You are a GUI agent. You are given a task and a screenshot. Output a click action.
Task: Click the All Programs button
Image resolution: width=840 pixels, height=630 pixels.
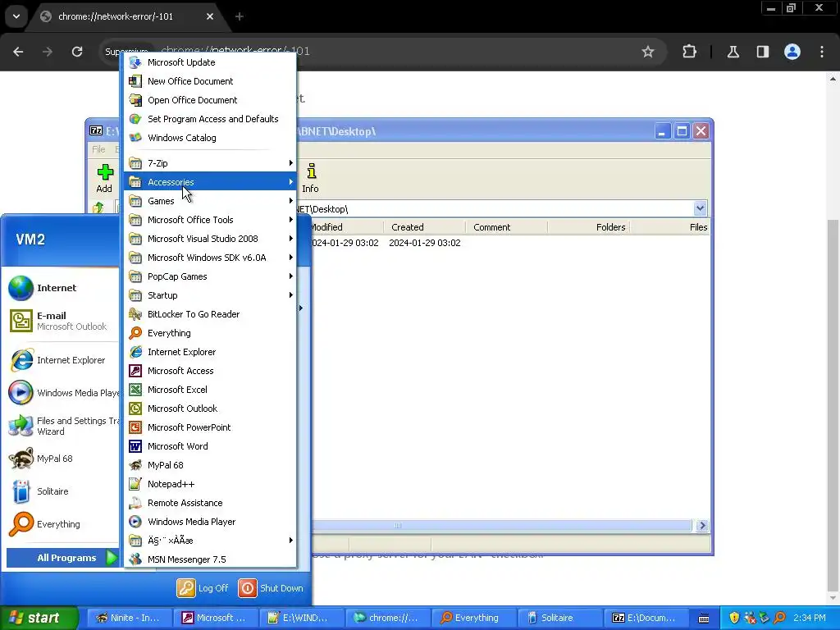[x=63, y=558]
